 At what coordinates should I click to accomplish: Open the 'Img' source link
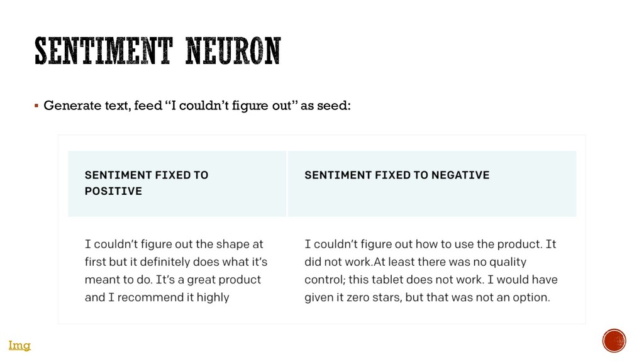pos(19,345)
